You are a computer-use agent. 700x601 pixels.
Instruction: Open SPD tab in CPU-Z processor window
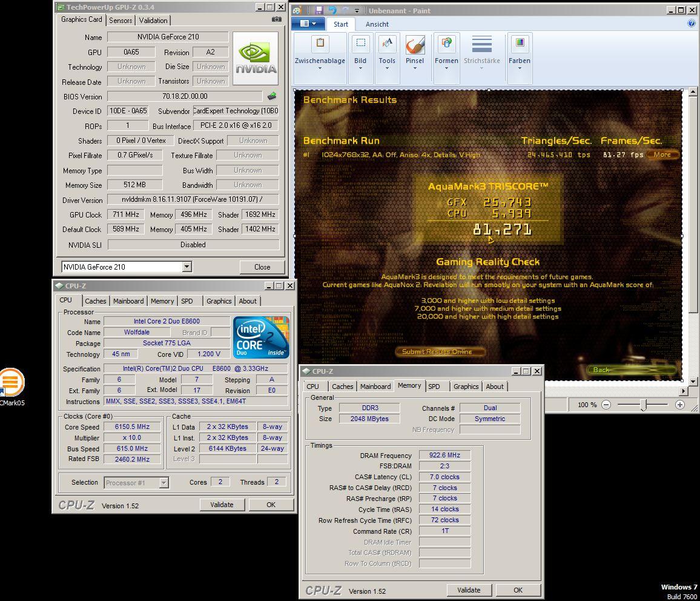coord(187,301)
